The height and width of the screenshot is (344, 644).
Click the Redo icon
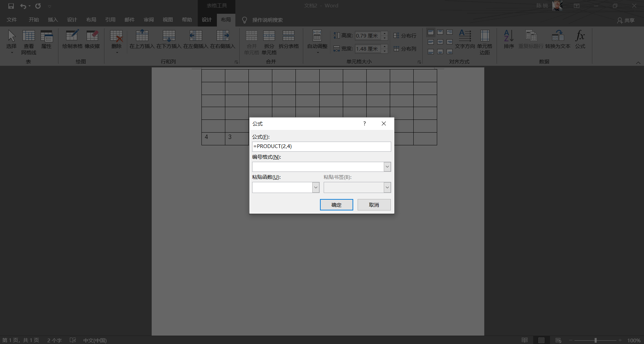pos(38,6)
